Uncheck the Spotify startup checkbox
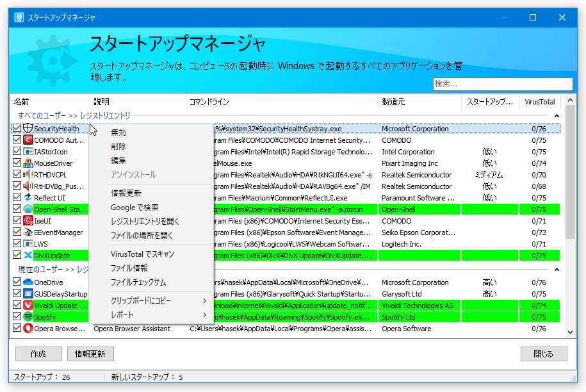 click(17, 316)
